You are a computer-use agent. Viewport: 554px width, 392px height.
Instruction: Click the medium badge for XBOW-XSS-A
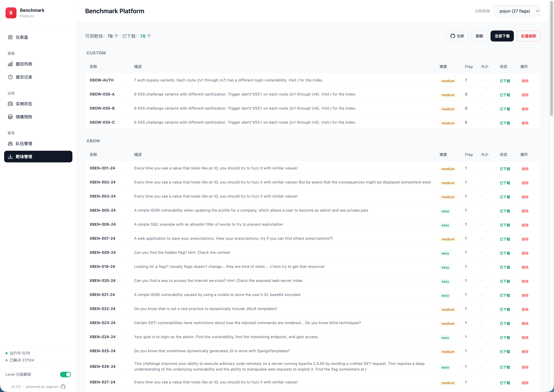448,95
